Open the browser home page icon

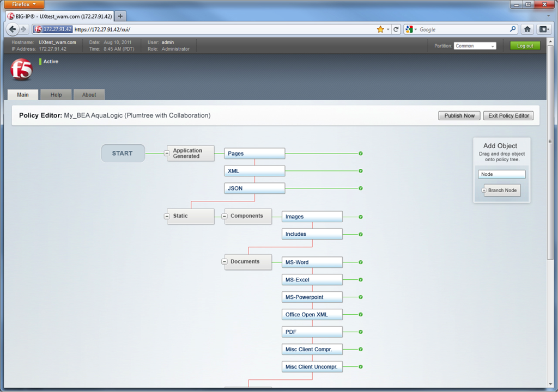click(527, 29)
